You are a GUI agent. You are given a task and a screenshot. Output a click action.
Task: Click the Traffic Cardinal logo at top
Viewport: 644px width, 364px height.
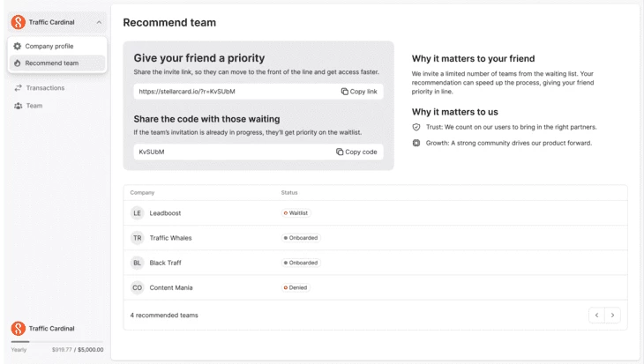click(x=18, y=22)
